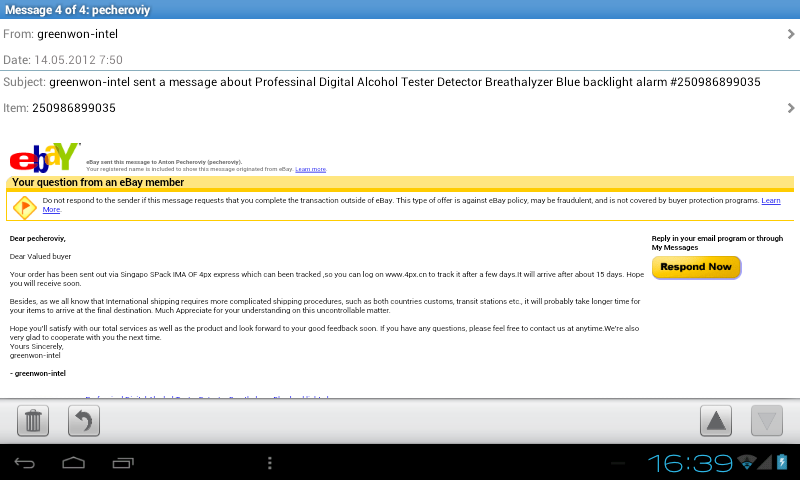Image resolution: width=800 pixels, height=480 pixels.
Task: Tap the 'Dear pecheroviy,' greeting
Action: (38, 238)
